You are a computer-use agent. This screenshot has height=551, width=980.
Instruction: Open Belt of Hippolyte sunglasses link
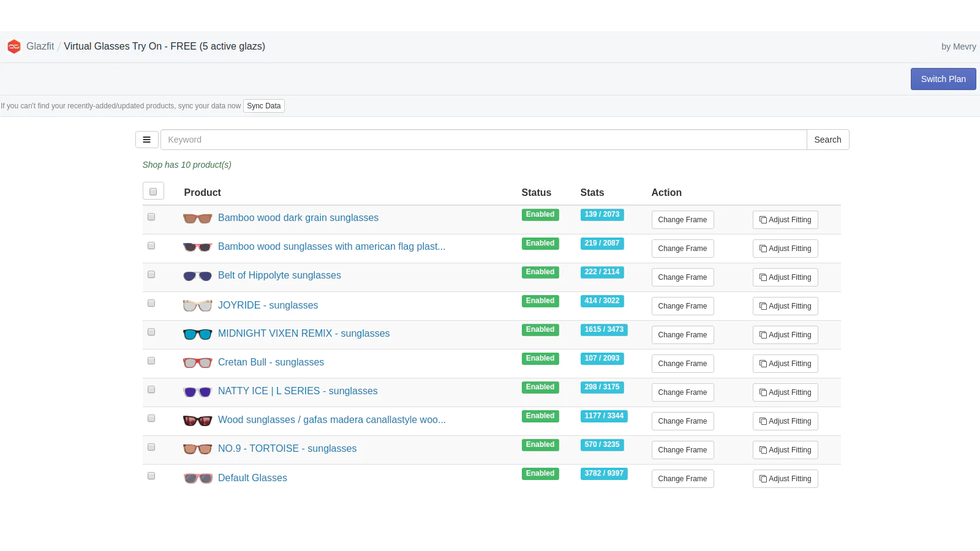coord(279,275)
